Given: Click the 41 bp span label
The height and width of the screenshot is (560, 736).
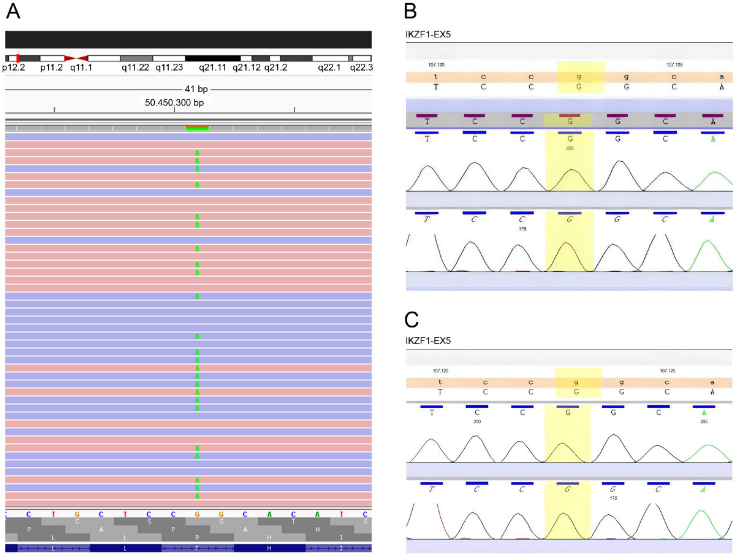Looking at the screenshot, I should (x=196, y=89).
